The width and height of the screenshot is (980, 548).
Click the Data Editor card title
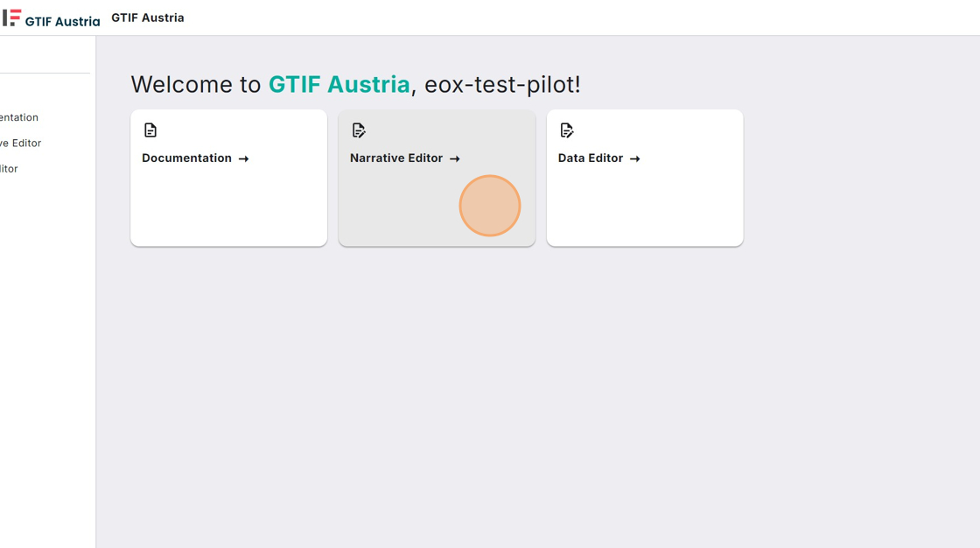click(591, 158)
